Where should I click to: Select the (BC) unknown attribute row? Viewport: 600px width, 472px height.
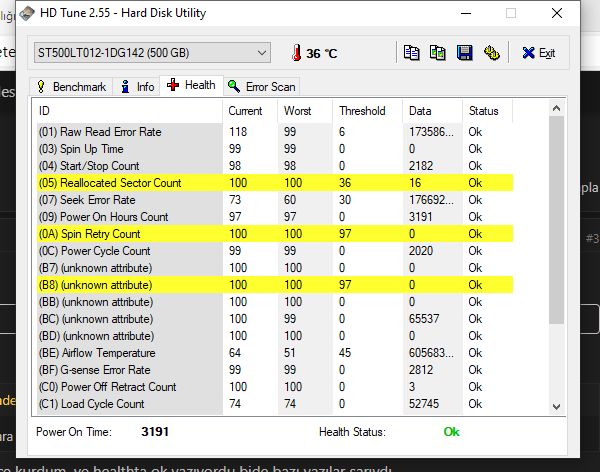(275, 318)
